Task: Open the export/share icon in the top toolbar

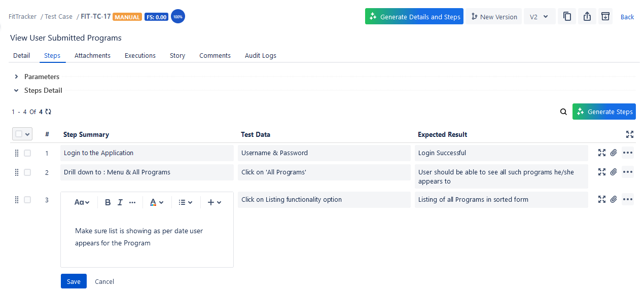Action: pos(587,16)
